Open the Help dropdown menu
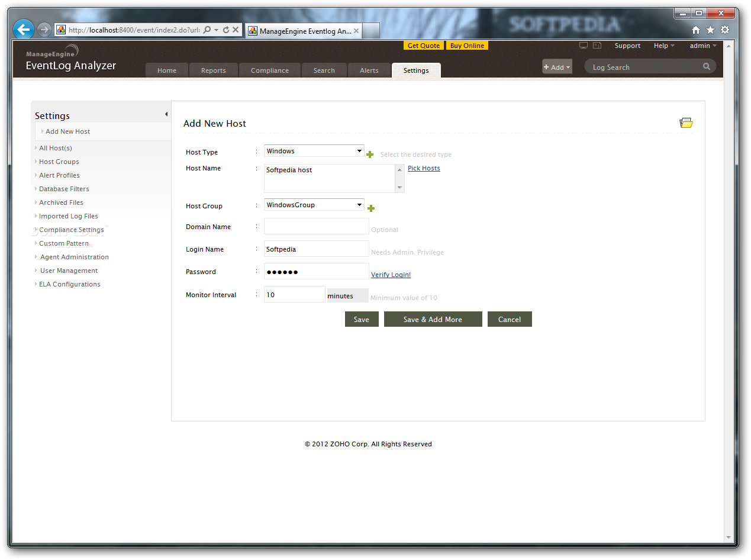Viewport: 751px width, 560px height. pos(664,46)
